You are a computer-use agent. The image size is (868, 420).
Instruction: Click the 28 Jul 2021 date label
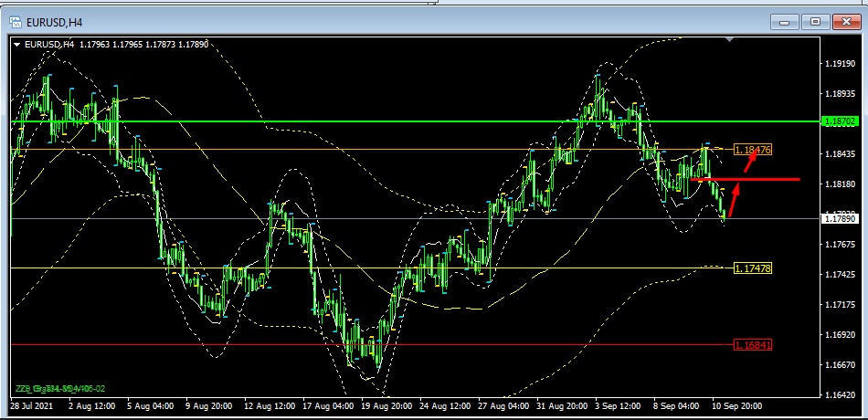(32, 404)
